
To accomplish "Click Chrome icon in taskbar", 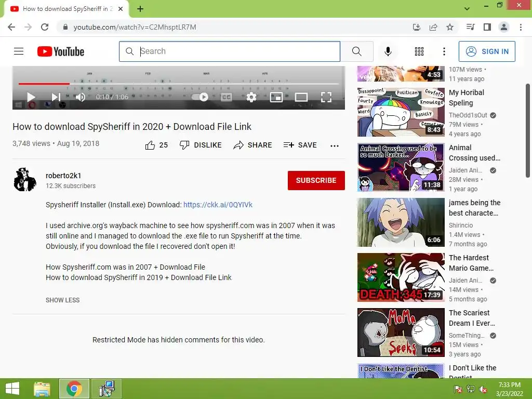I will pos(74,389).
